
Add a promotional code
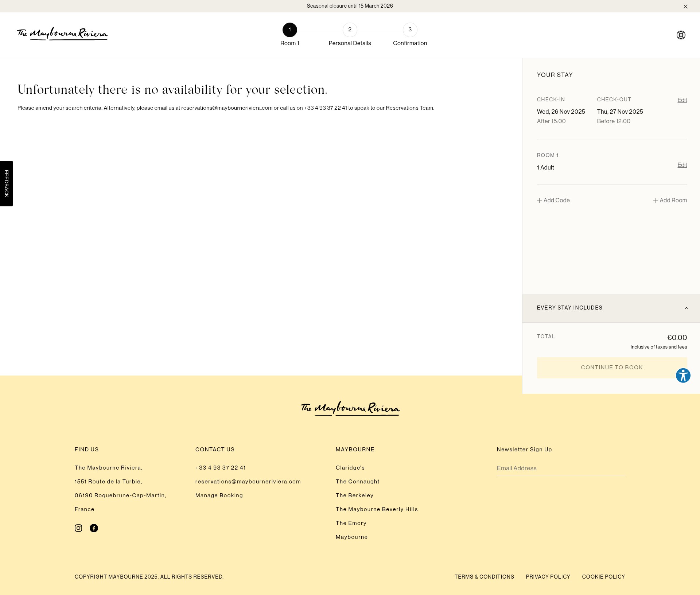[x=553, y=200]
